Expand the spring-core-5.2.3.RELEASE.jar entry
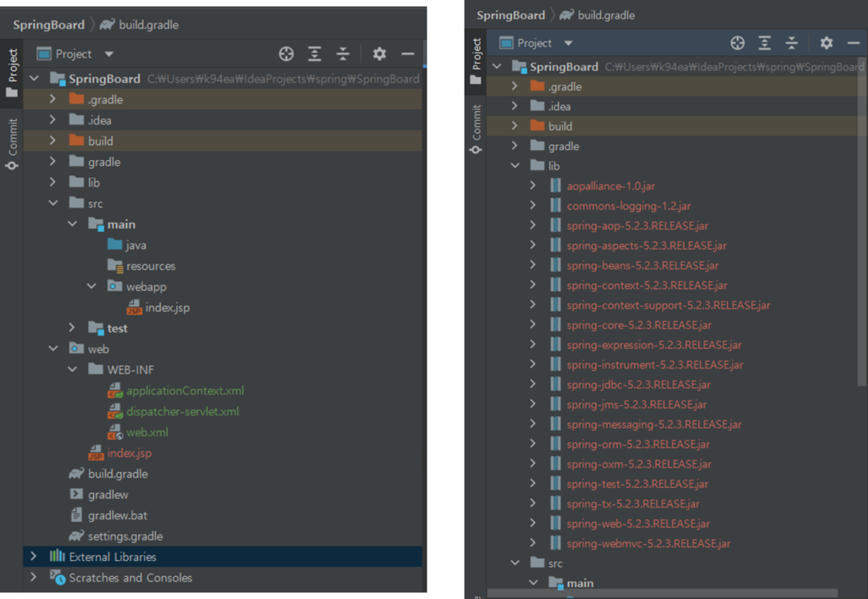The image size is (868, 599). [532, 324]
